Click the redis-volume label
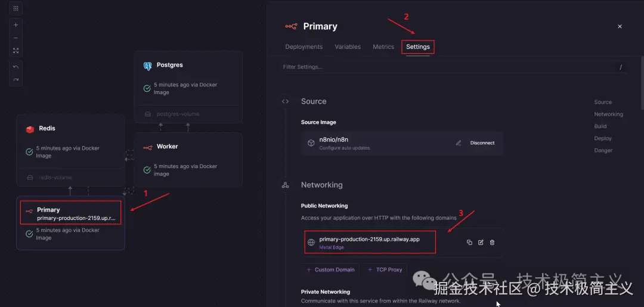644x307 pixels. pos(55,177)
